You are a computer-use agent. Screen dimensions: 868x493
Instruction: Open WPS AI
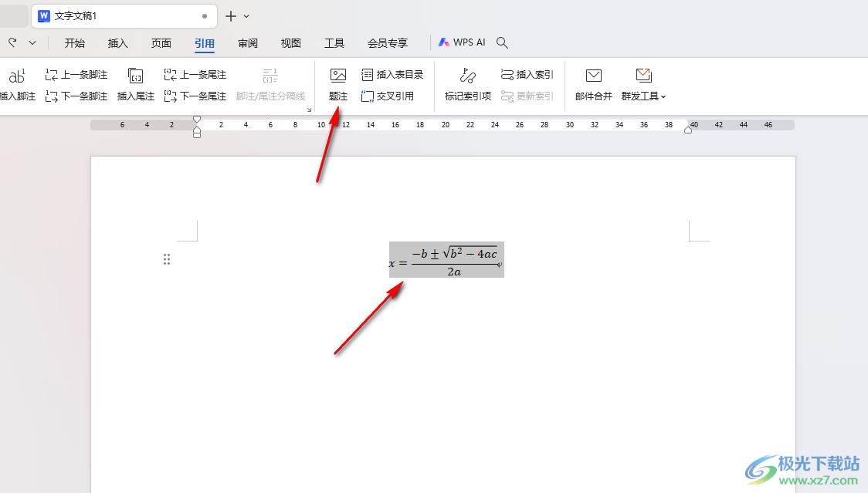click(462, 42)
